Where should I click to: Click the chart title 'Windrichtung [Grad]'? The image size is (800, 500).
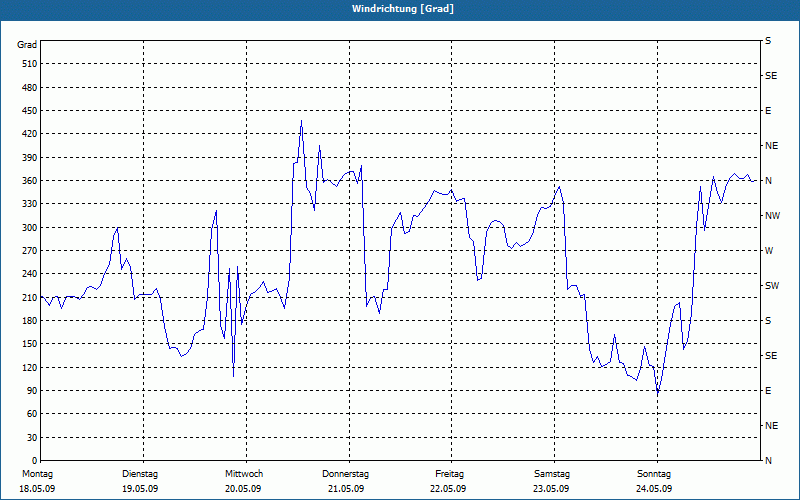tap(403, 9)
